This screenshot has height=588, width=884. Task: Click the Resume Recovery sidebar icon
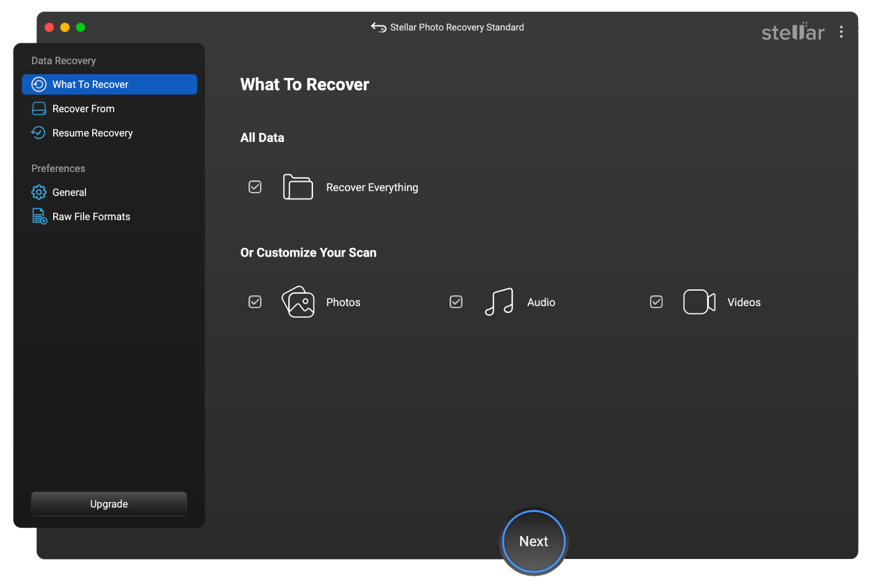coord(39,133)
